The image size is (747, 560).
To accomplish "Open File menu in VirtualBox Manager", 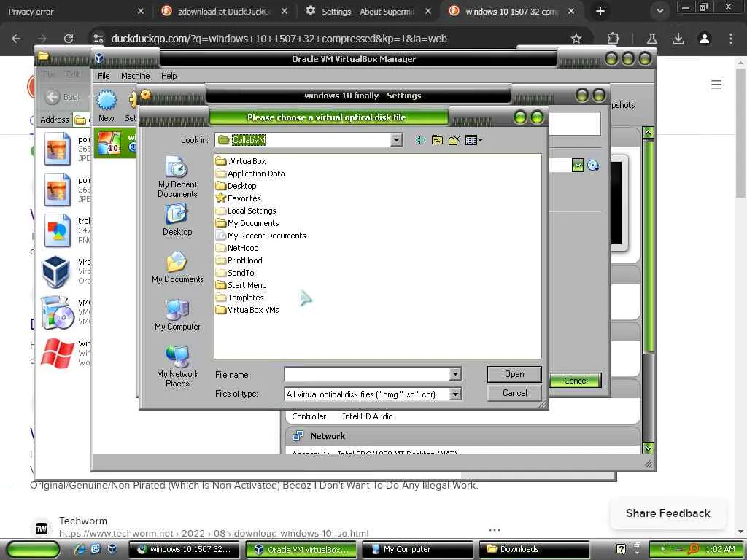I will (104, 76).
